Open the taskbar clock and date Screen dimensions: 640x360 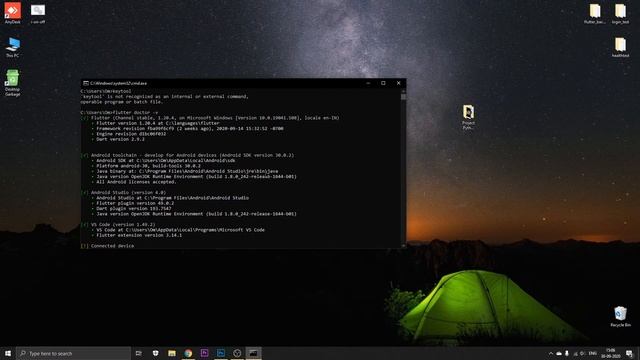[x=611, y=353]
